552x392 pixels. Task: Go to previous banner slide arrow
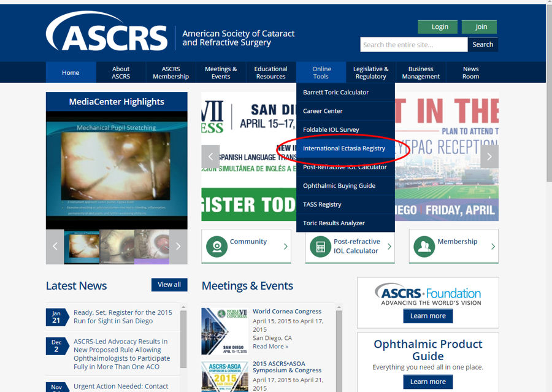(x=210, y=156)
